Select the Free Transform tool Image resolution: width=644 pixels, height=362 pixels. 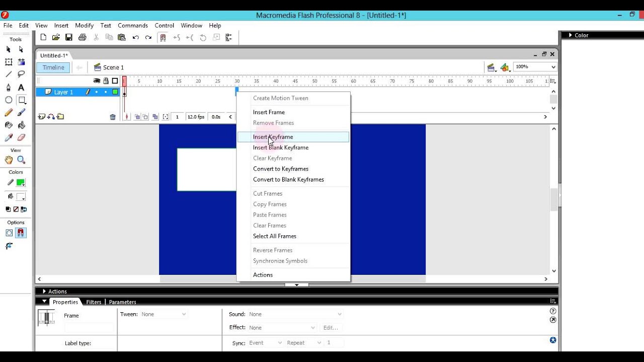pyautogui.click(x=9, y=62)
